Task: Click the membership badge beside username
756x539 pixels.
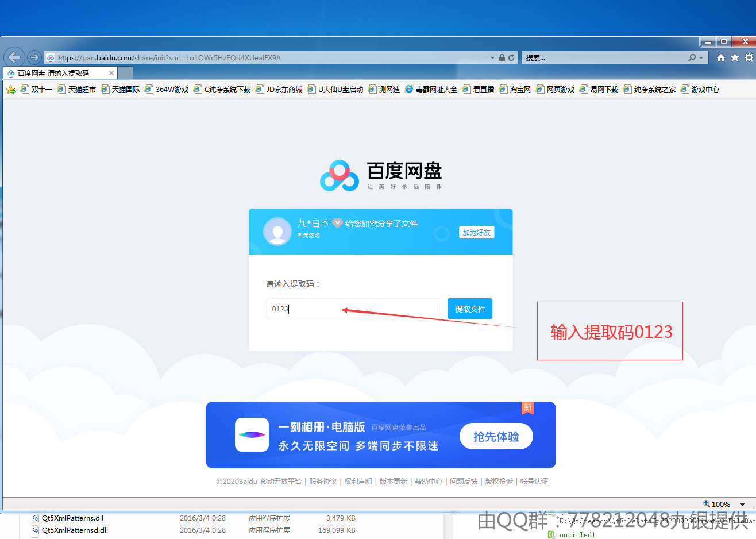Action: click(x=338, y=223)
